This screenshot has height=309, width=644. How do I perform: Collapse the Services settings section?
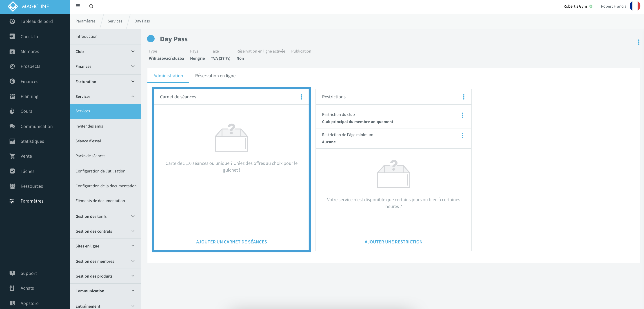(x=105, y=96)
